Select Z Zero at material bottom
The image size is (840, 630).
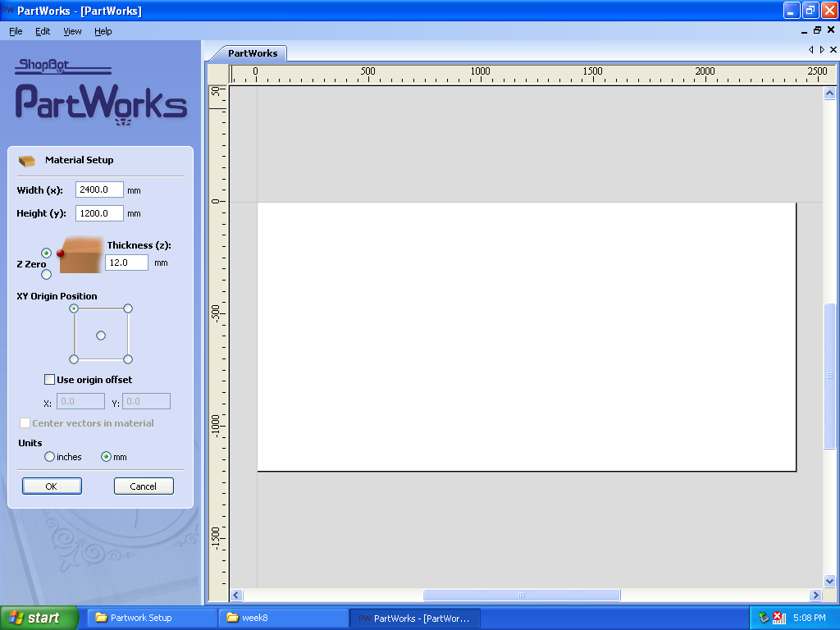click(46, 274)
